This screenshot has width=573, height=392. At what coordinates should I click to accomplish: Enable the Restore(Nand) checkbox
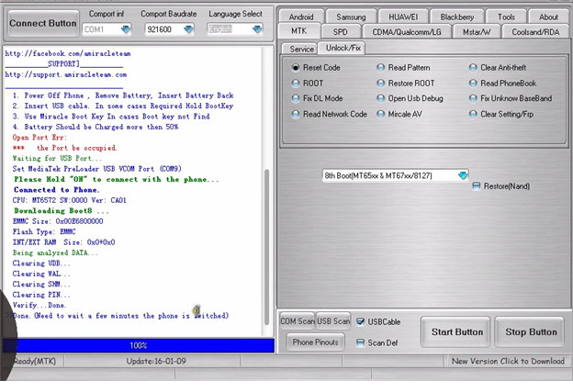[x=477, y=186]
